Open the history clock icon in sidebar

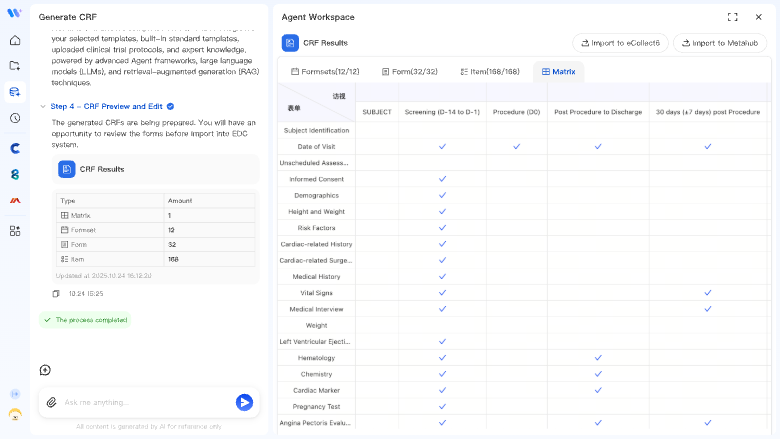point(15,118)
